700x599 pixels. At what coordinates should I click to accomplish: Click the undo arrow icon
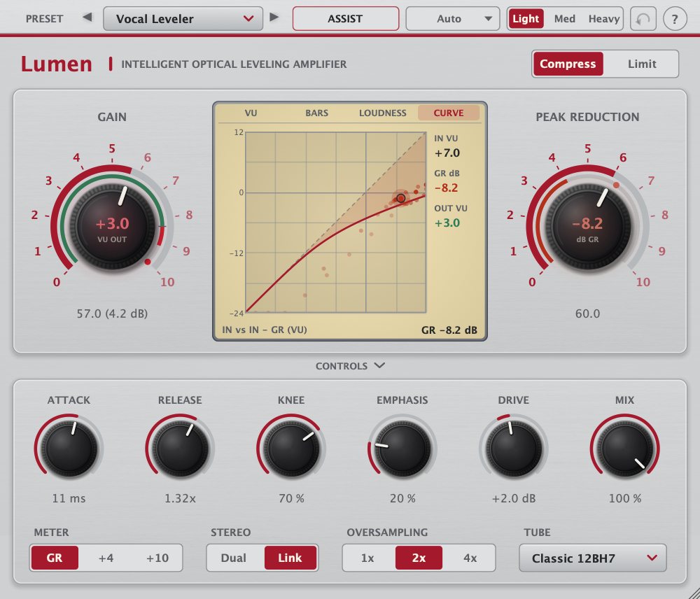[x=643, y=19]
